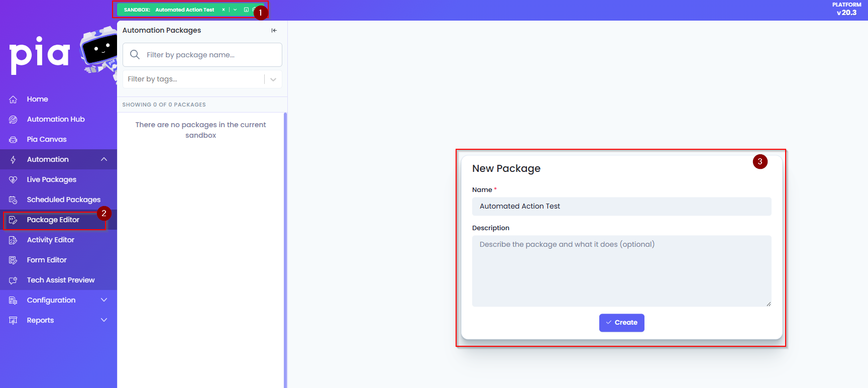Screen dimensions: 868x388
Task: Click the Home house icon
Action: [14, 100]
